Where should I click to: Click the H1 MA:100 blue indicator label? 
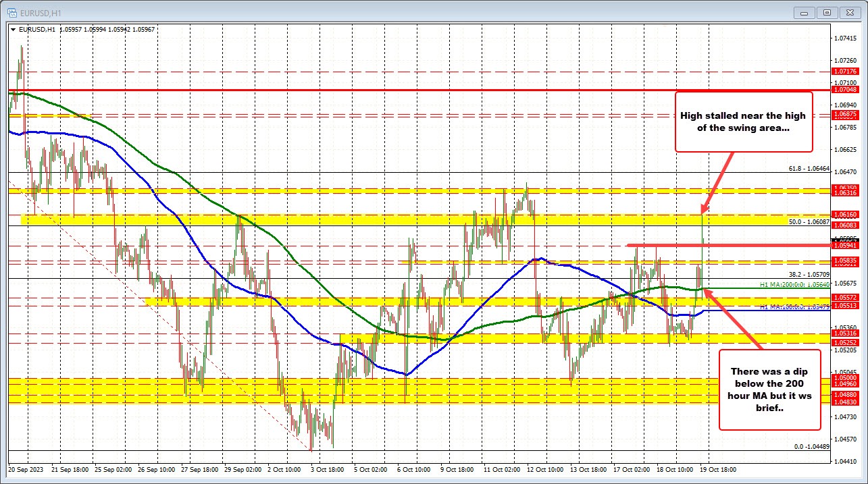[x=794, y=307]
